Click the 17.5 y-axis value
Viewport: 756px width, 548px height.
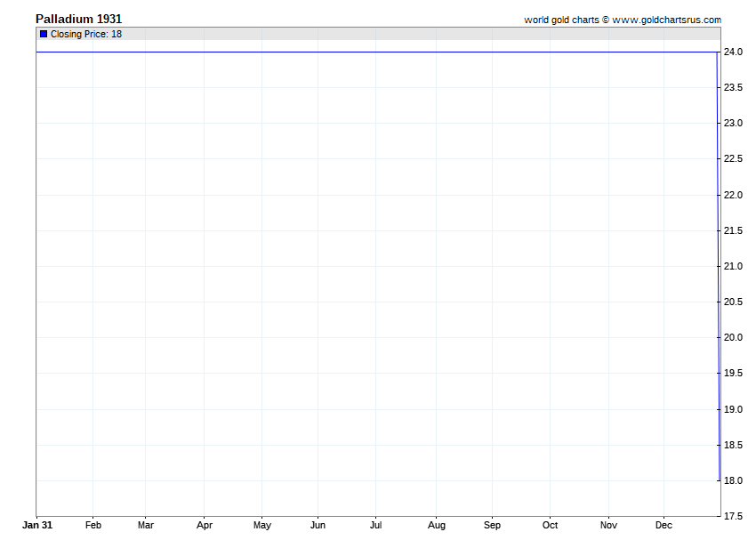734,516
